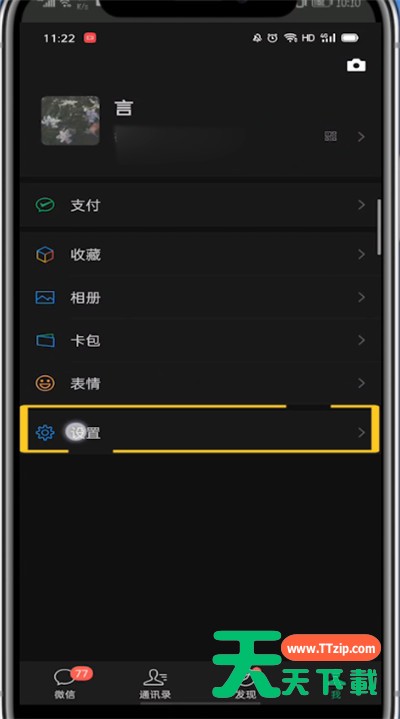Screen dimensions: 400x719
Task: Tap the Favorites (收藏) cube icon
Action: 45,254
